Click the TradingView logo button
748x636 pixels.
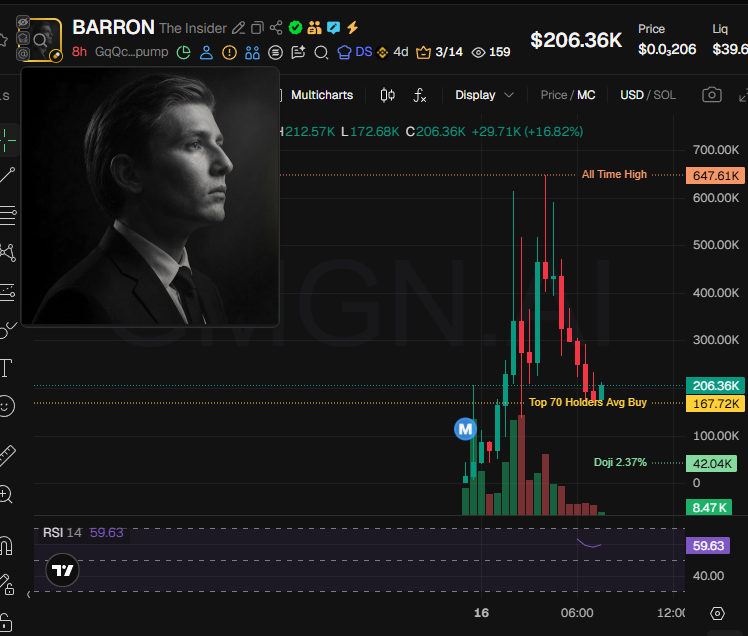click(x=62, y=570)
